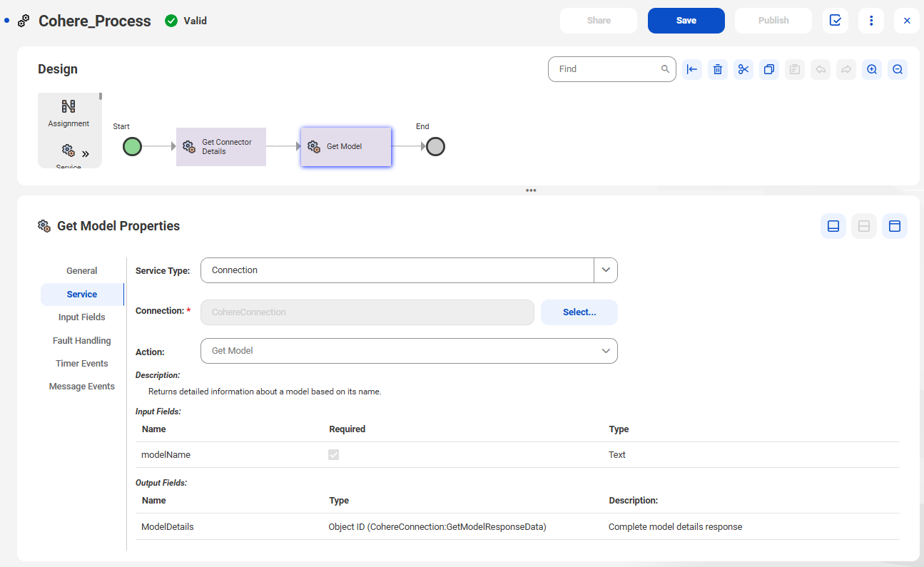Click the panel divider three-dot handle

click(x=531, y=190)
